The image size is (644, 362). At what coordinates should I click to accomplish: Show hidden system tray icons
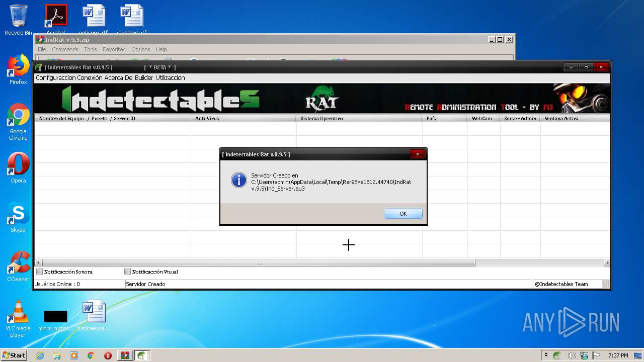coord(546,355)
